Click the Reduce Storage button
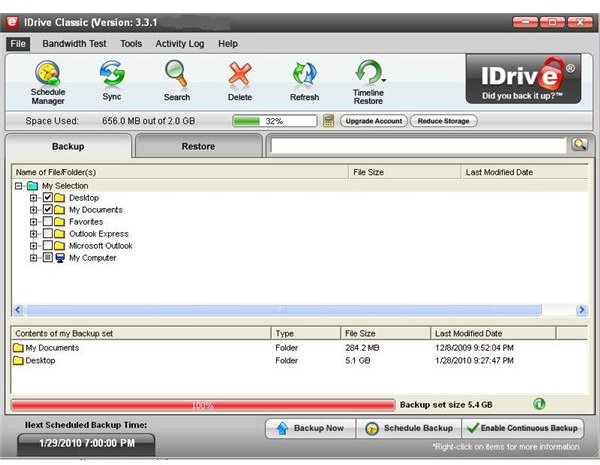The image size is (600, 465). click(x=443, y=121)
